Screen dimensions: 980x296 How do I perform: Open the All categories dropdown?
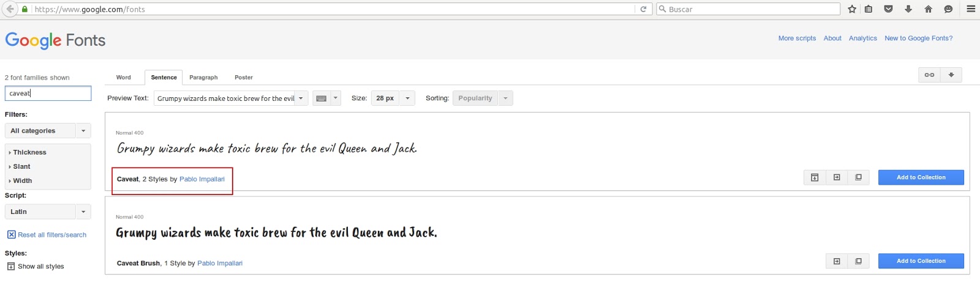[x=48, y=131]
